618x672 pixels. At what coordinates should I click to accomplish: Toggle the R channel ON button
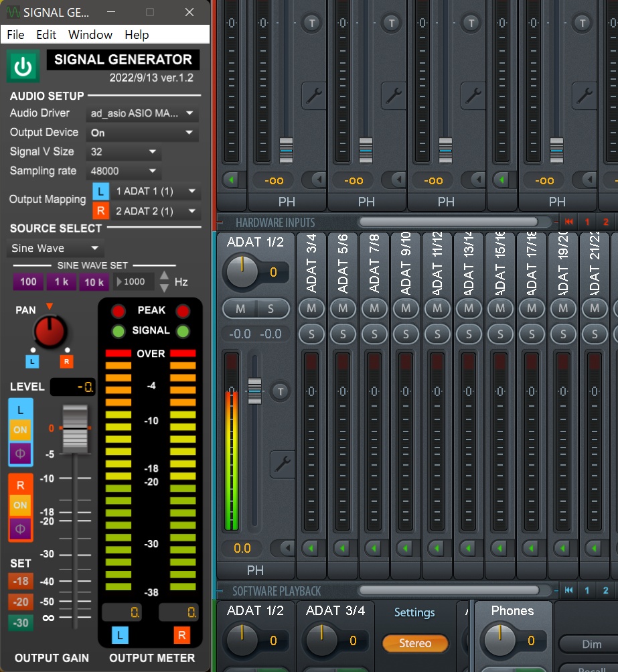(20, 505)
